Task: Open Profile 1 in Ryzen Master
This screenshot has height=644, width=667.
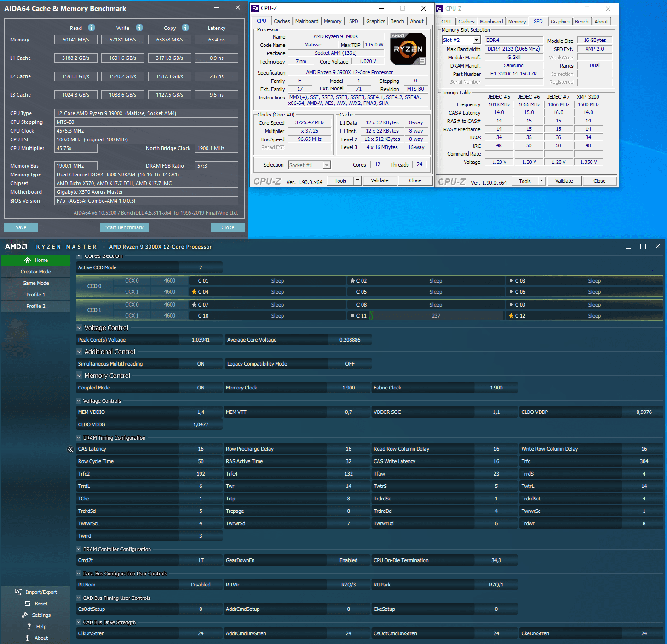Action: coord(36,295)
